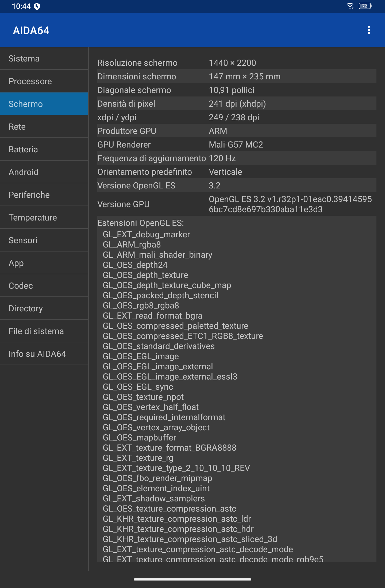Screen dimensions: 385x588
Task: Select the Orientamento predefinito label
Action: tap(144, 172)
